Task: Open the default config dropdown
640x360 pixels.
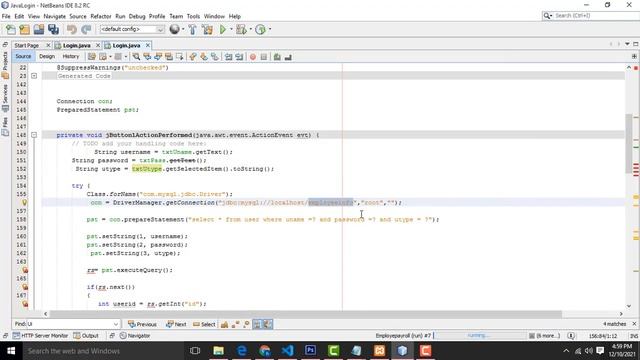Action: (160, 29)
